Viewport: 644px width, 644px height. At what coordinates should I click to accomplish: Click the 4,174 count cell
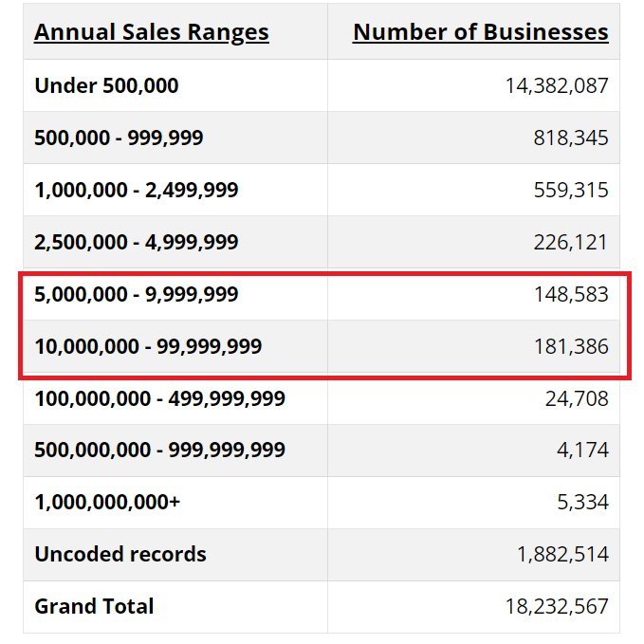(581, 450)
